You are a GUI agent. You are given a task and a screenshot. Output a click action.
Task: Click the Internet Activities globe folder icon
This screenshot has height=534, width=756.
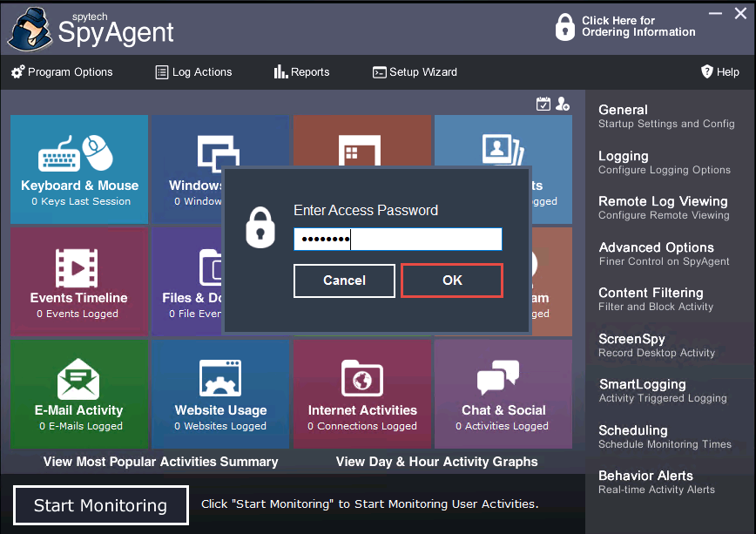[x=362, y=378]
